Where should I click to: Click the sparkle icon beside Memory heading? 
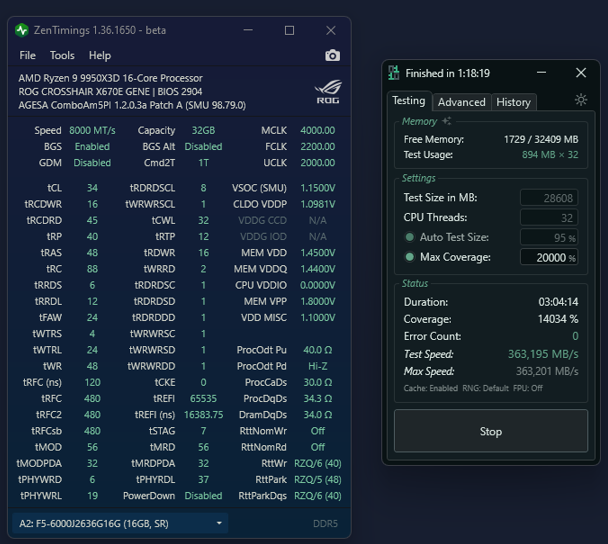[446, 121]
